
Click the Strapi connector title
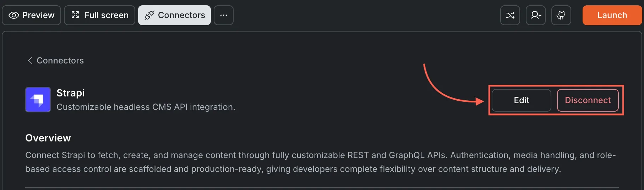tap(71, 93)
